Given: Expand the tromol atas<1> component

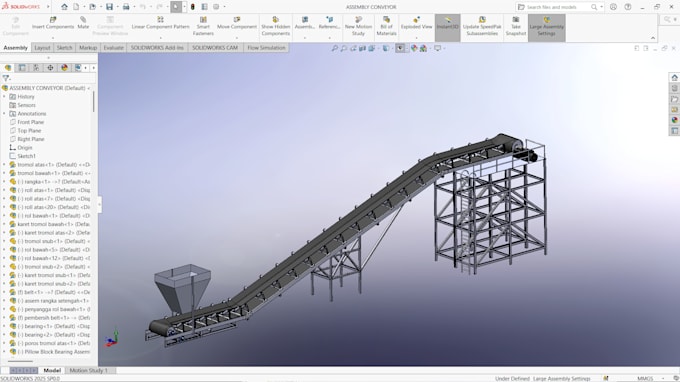Looking at the screenshot, I should point(4,165).
